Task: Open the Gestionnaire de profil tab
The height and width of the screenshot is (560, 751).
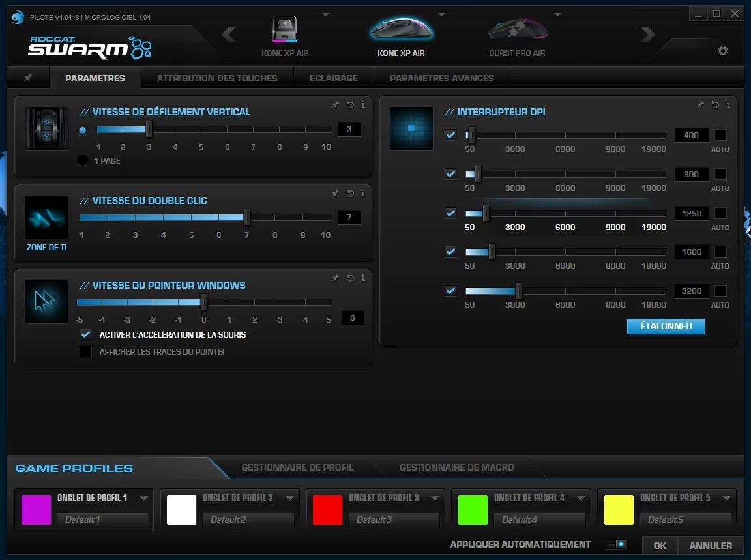Action: point(297,467)
